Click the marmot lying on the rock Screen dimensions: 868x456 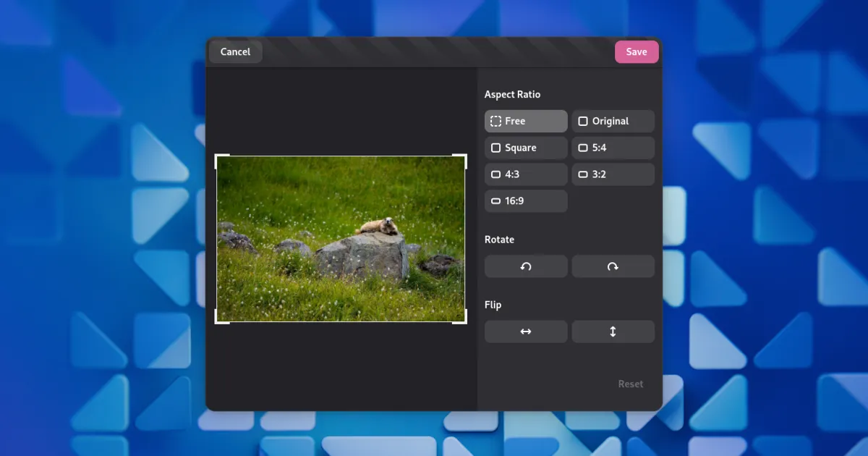point(379,227)
